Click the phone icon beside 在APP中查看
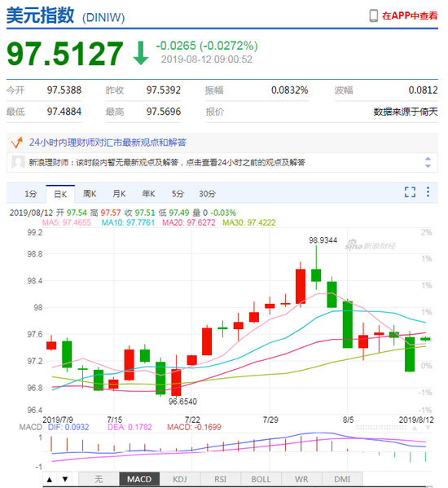Viewport: 448px width, 488px height. 373,15
